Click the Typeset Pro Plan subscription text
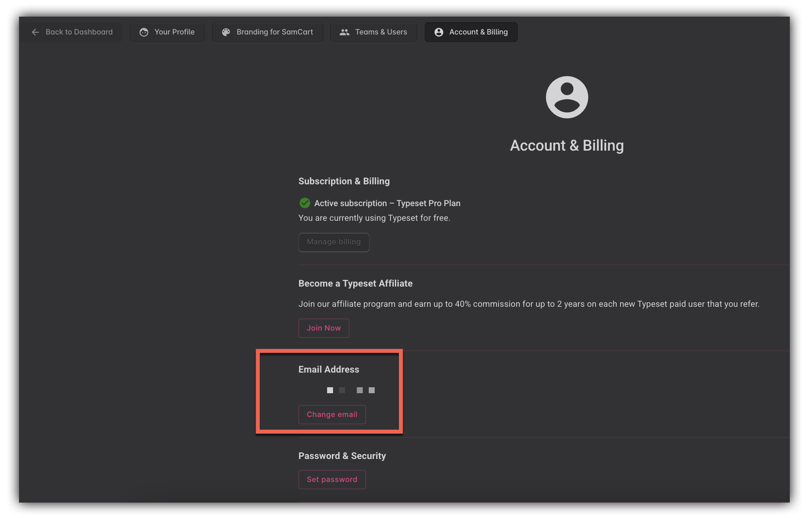 point(428,203)
